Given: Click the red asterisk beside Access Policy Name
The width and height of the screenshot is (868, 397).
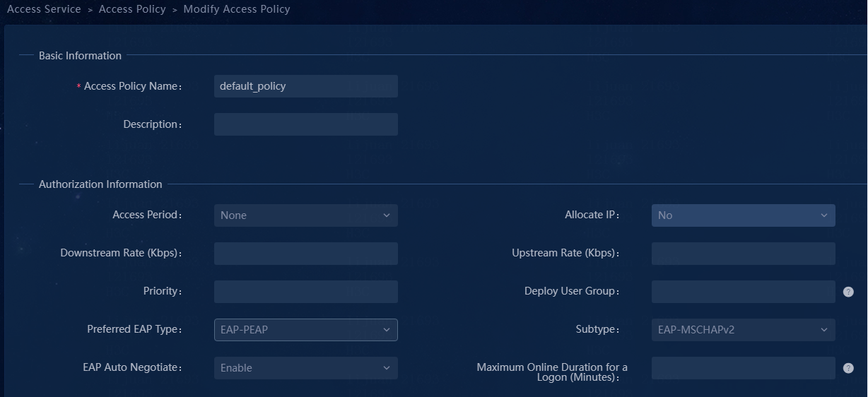Looking at the screenshot, I should (x=78, y=86).
